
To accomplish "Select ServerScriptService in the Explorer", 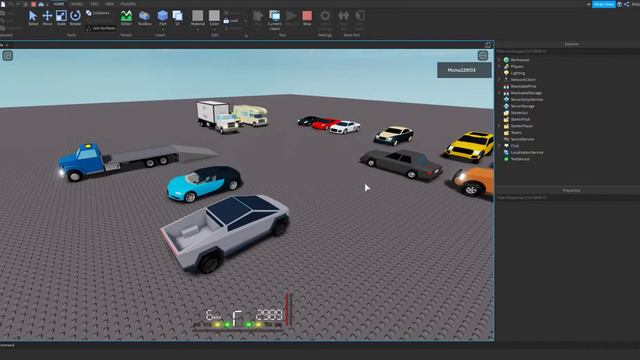I will [x=527, y=99].
